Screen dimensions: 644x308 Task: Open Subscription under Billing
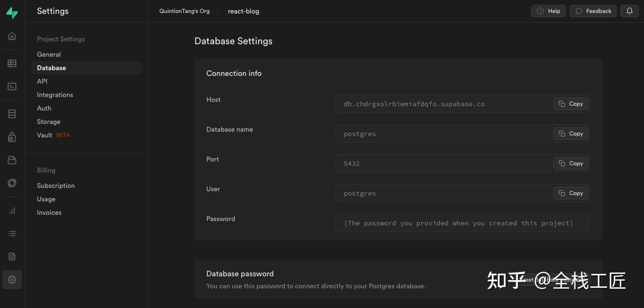click(56, 185)
